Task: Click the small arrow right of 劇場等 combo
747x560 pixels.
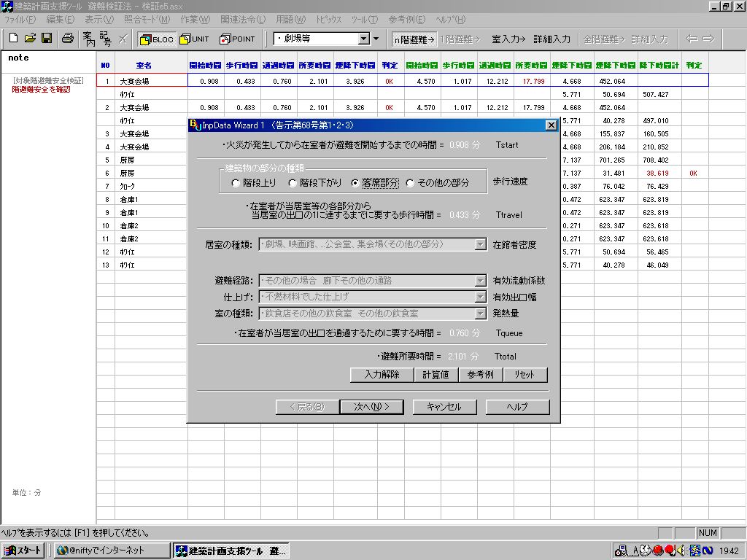Action: point(376,39)
